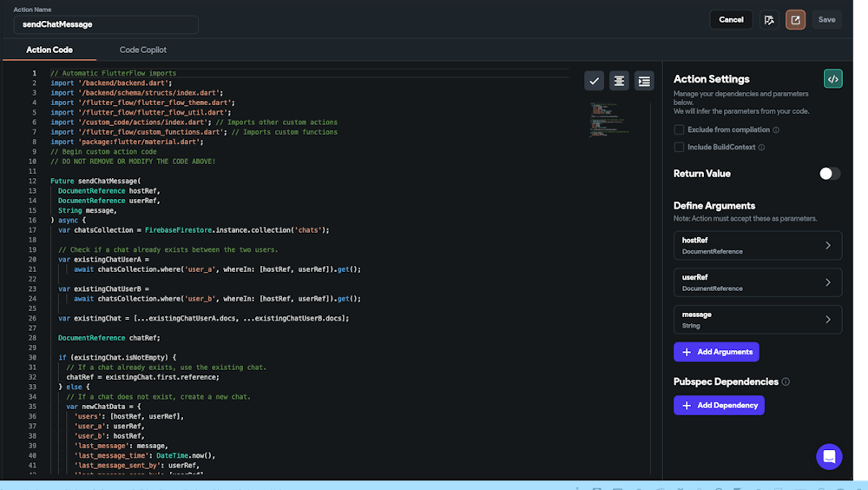Check the Exclude from compilation box
This screenshot has height=490, width=868.
679,130
